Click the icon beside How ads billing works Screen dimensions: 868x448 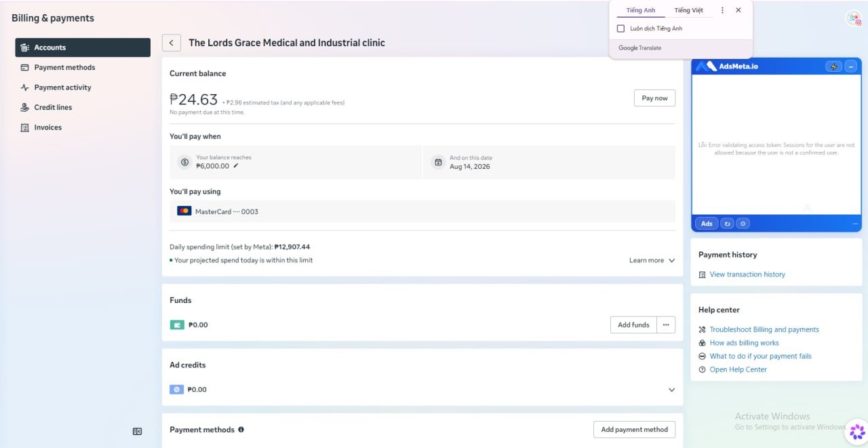click(x=702, y=343)
